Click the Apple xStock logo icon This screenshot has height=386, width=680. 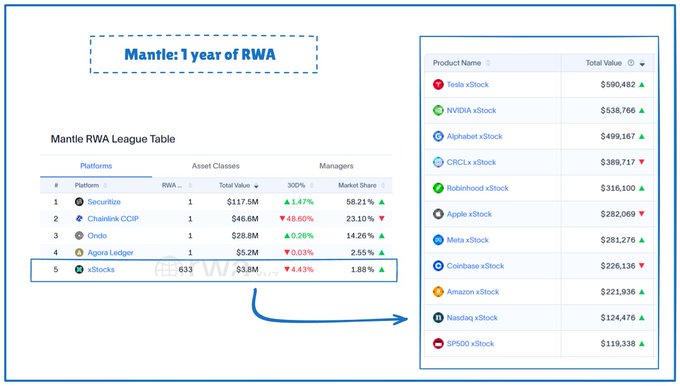coord(438,214)
